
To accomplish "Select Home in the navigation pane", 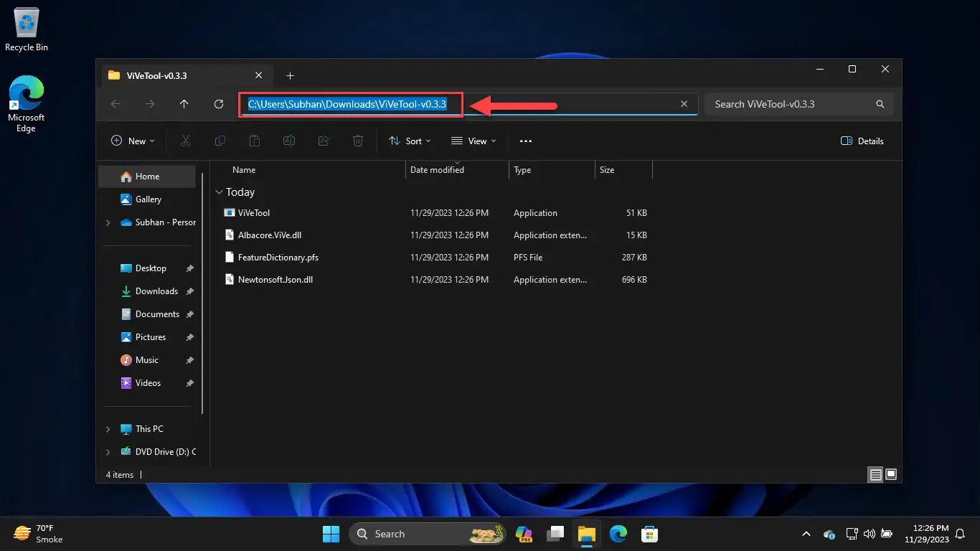I will (147, 176).
